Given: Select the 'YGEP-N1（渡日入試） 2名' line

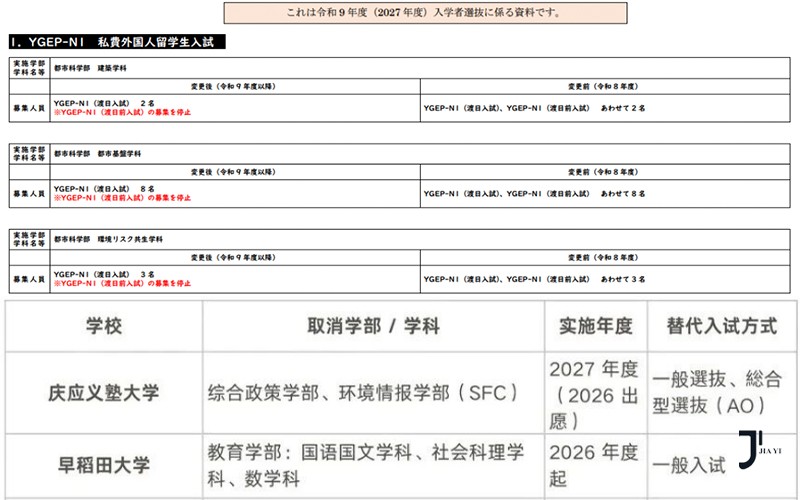Looking at the screenshot, I should (x=104, y=103).
